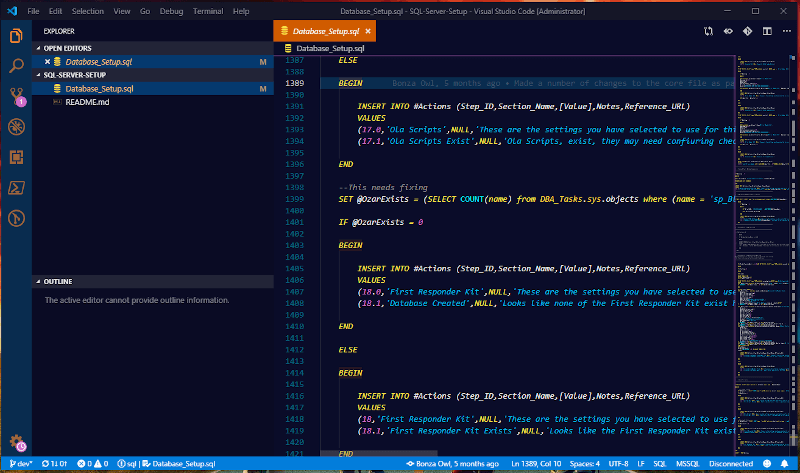
Task: Change file encoding UTF-8
Action: click(618, 464)
